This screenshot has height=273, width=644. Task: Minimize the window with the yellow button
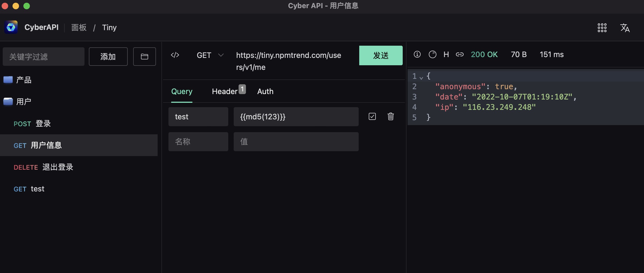pyautogui.click(x=16, y=6)
